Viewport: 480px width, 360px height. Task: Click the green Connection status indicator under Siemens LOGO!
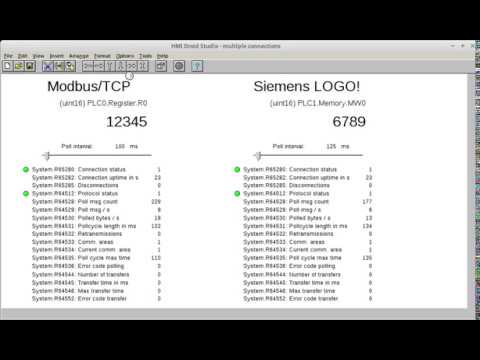pyautogui.click(x=237, y=169)
